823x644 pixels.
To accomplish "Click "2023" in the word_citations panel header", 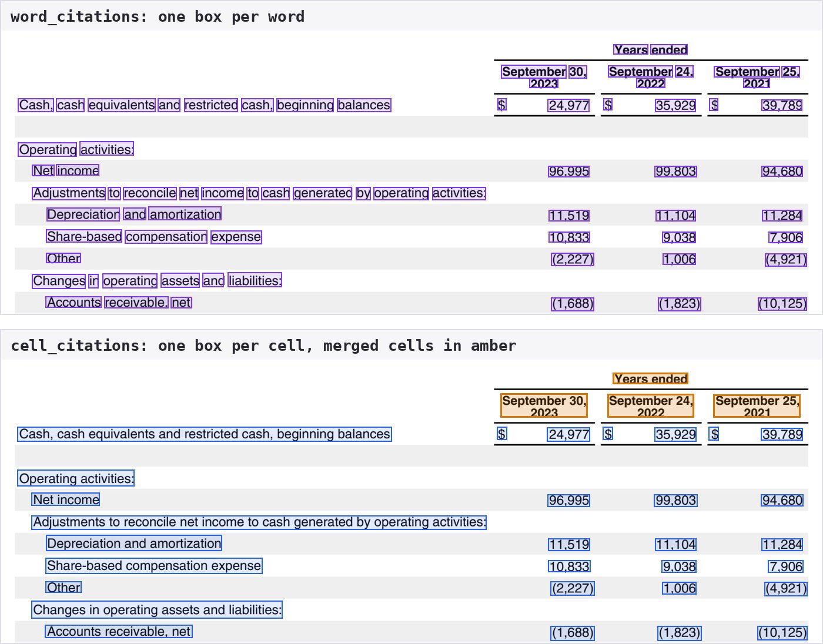I will [x=544, y=83].
